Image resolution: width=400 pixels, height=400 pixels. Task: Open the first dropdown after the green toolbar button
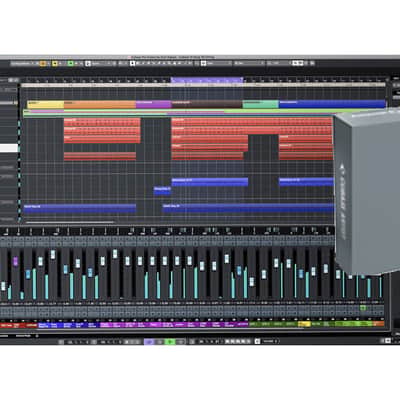[x=101, y=63]
